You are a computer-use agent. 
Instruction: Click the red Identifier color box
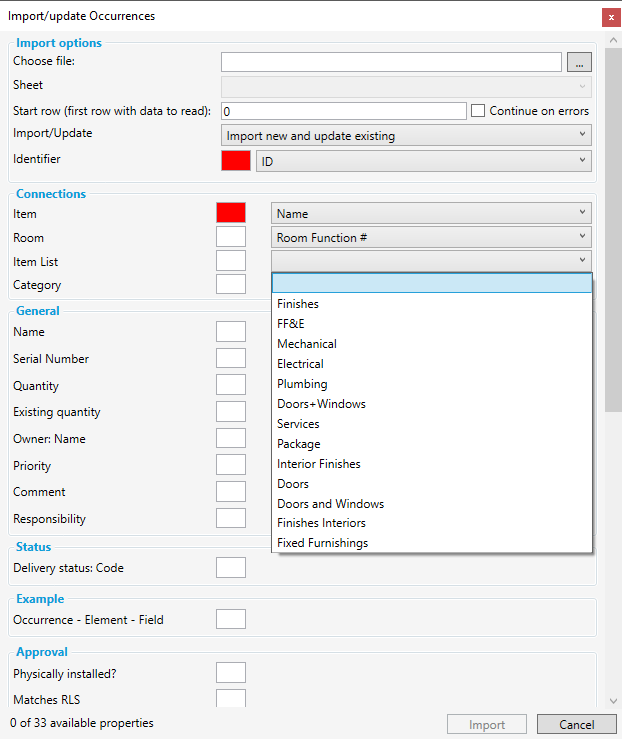235,161
